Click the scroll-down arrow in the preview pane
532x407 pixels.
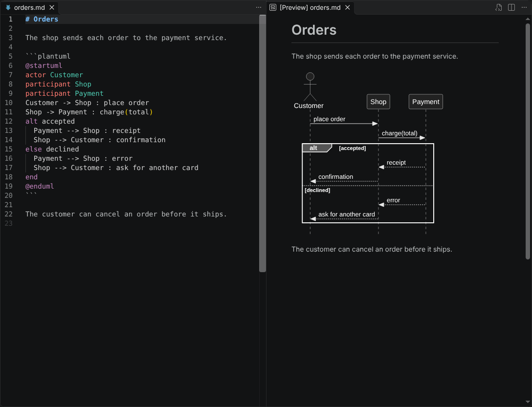pos(528,402)
